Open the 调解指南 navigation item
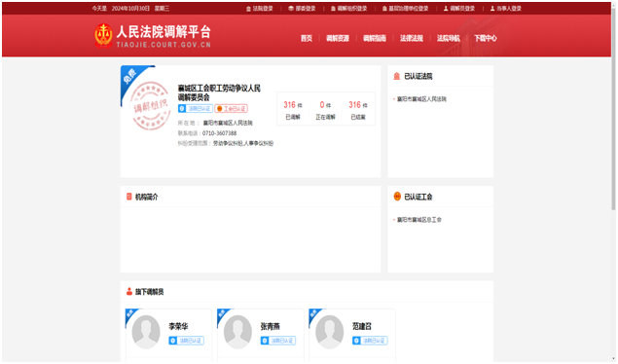 point(375,38)
